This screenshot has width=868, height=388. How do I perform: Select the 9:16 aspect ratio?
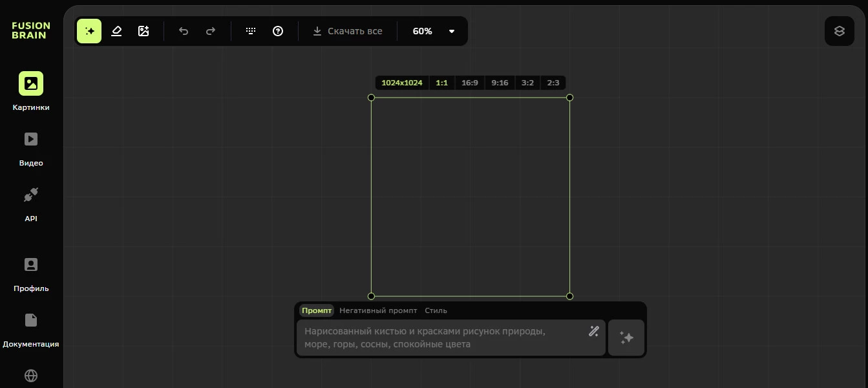pyautogui.click(x=500, y=83)
